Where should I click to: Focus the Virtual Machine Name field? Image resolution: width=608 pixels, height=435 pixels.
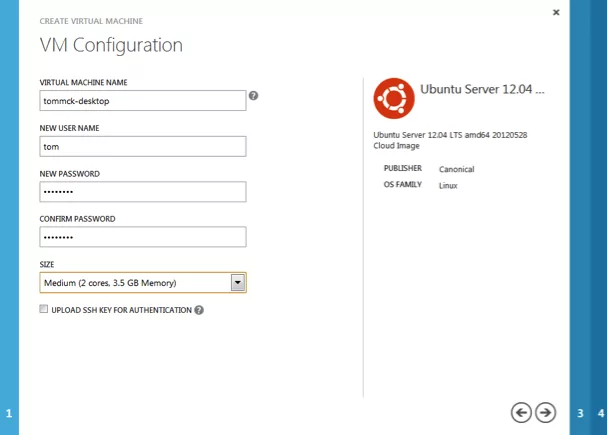click(x=143, y=101)
